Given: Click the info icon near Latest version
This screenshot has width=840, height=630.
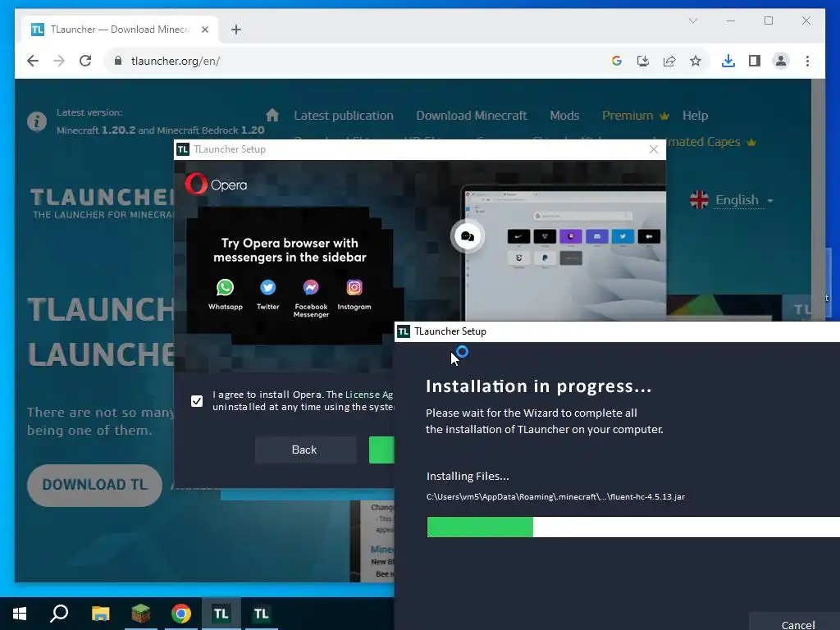Looking at the screenshot, I should [37, 121].
